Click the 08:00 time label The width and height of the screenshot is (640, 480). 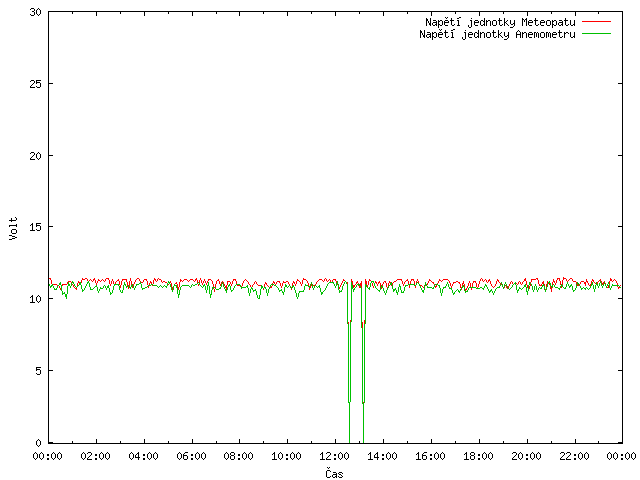239,456
